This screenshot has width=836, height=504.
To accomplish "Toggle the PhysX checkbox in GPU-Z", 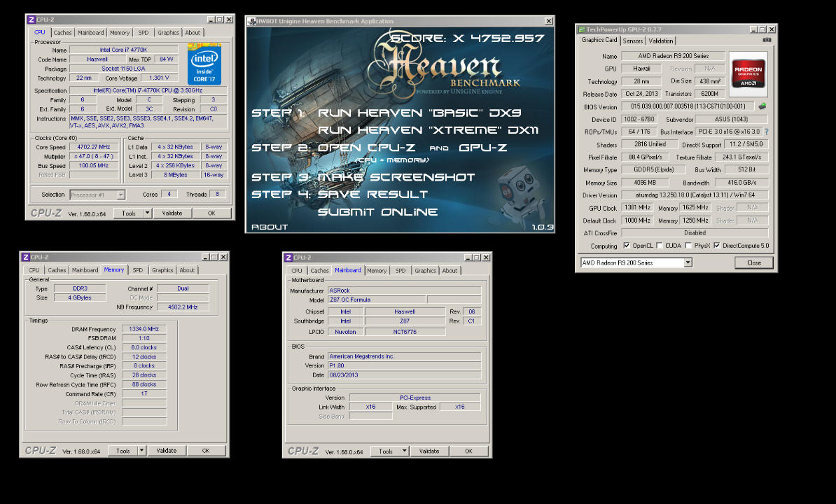I will (x=688, y=246).
